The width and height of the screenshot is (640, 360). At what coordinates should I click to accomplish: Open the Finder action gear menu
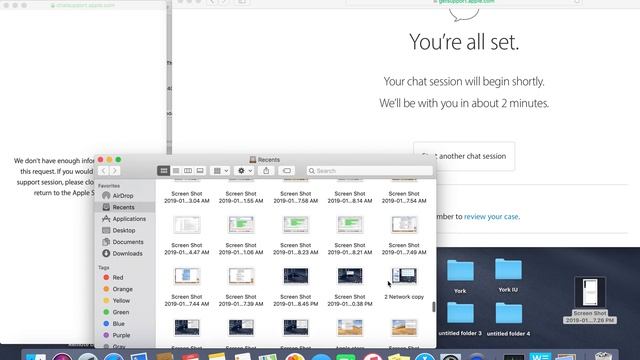[x=245, y=171]
